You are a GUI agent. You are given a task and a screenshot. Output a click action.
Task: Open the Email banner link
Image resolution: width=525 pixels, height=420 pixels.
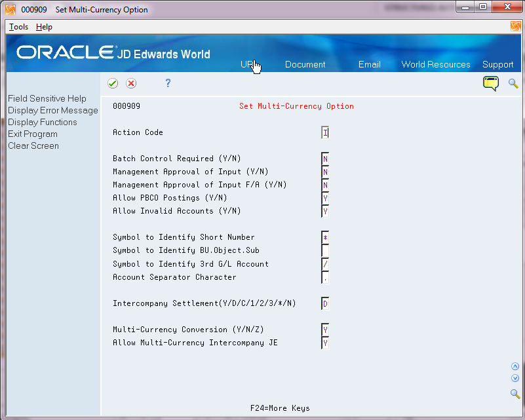369,64
